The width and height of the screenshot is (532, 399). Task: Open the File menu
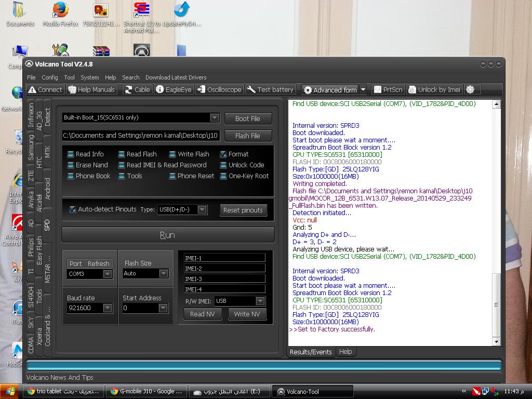(x=31, y=77)
